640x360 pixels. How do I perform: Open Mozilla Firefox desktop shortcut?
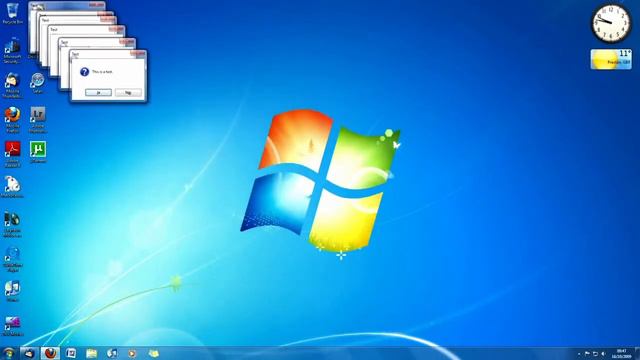[x=12, y=120]
